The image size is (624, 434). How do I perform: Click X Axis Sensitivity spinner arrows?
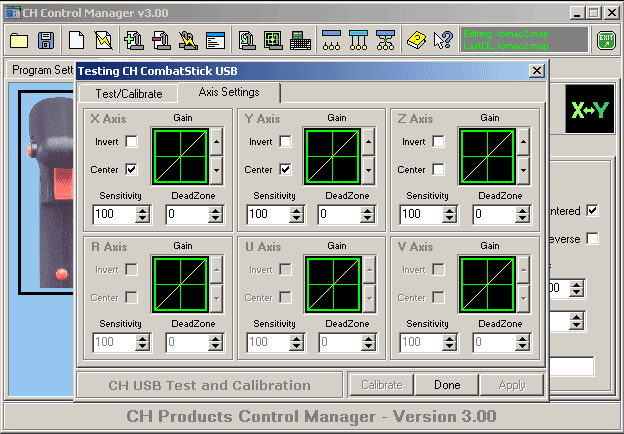pyautogui.click(x=142, y=214)
